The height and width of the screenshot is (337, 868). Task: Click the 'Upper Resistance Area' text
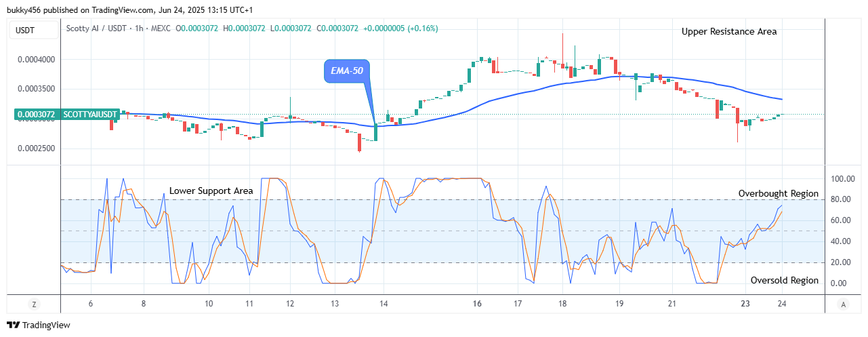(729, 31)
